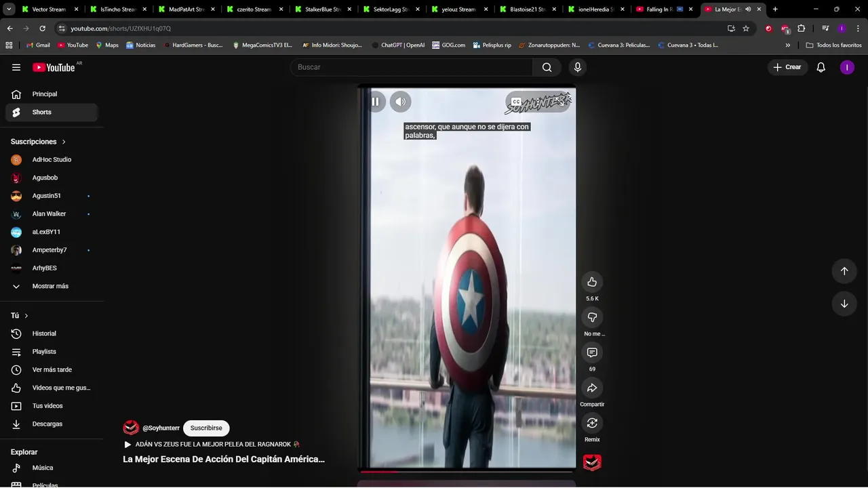Open Playlists in the sidebar
Image resolution: width=868 pixels, height=488 pixels.
[x=52, y=352]
